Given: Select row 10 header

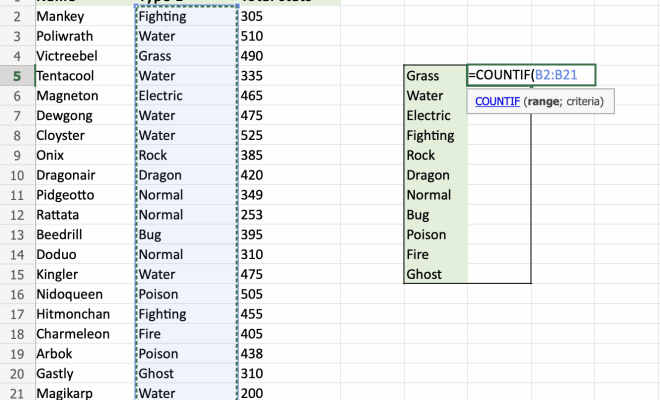Looking at the screenshot, I should (x=16, y=175).
